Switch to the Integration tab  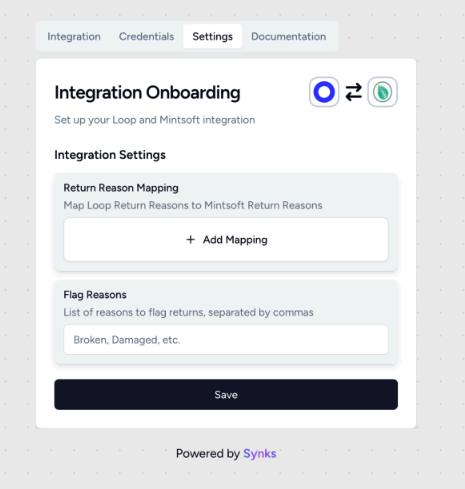tap(74, 36)
